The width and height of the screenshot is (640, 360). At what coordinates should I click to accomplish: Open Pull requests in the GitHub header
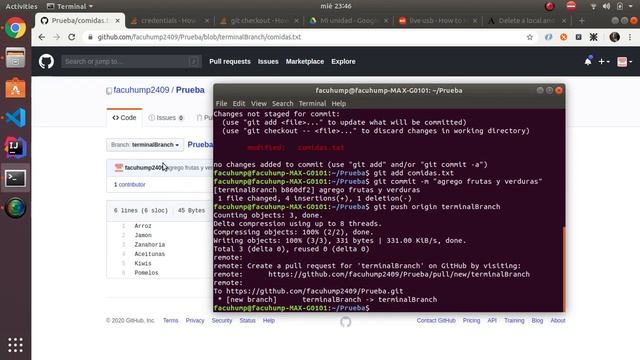(230, 62)
